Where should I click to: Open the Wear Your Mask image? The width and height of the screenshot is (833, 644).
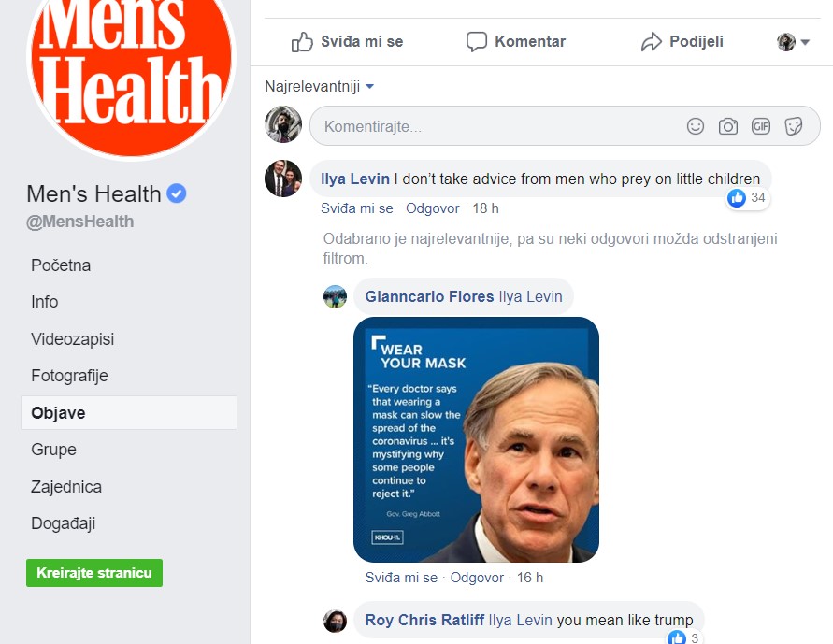click(x=476, y=439)
